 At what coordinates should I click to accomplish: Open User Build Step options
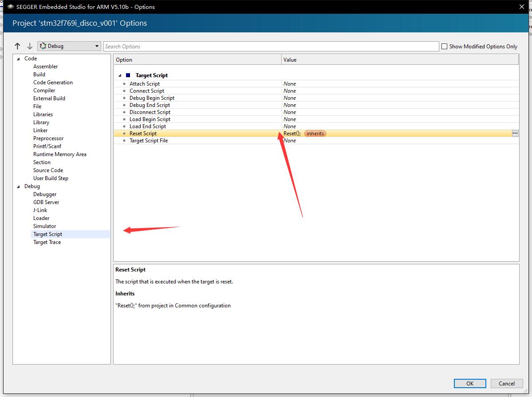51,178
